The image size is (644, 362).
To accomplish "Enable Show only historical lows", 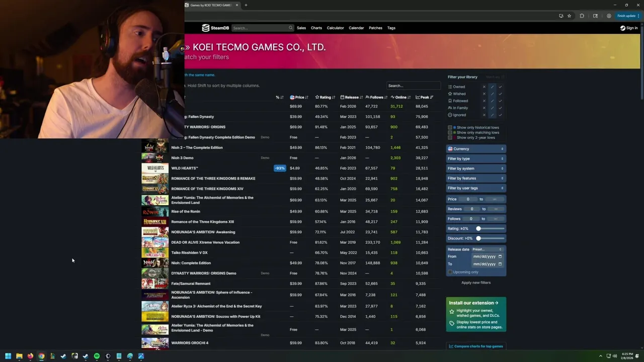I will tap(450, 127).
